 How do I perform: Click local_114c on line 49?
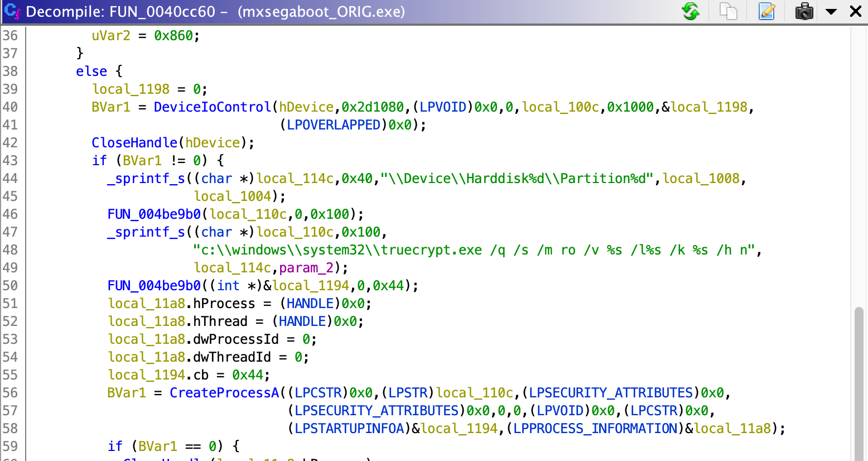point(232,267)
